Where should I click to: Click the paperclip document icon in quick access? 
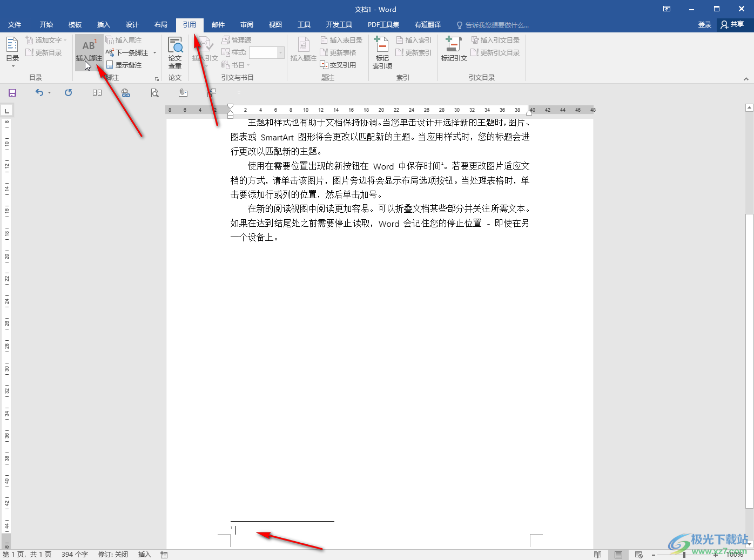pyautogui.click(x=183, y=93)
